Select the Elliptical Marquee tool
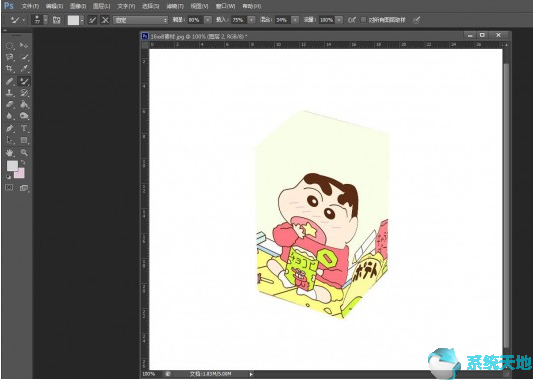Screen dimensions: 533x380 10,45
